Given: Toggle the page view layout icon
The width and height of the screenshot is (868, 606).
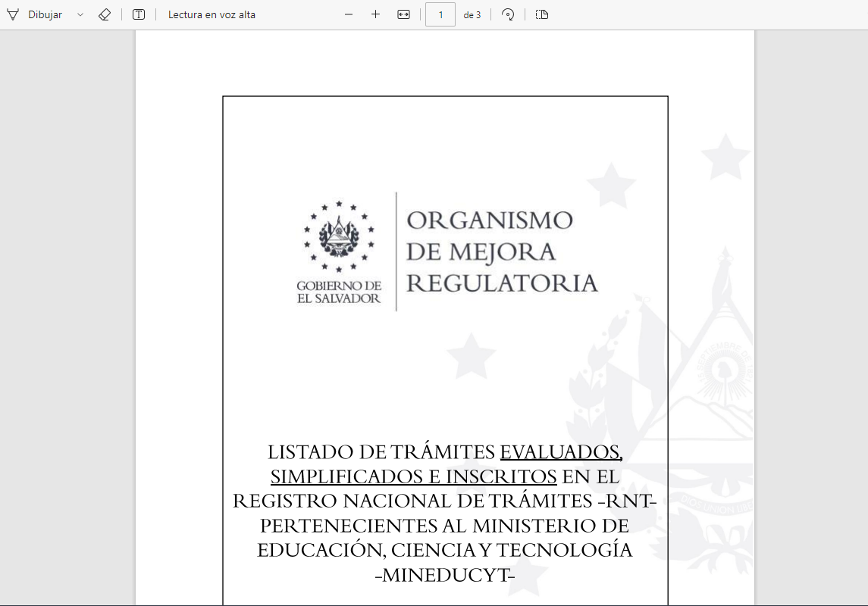Looking at the screenshot, I should [x=542, y=15].
